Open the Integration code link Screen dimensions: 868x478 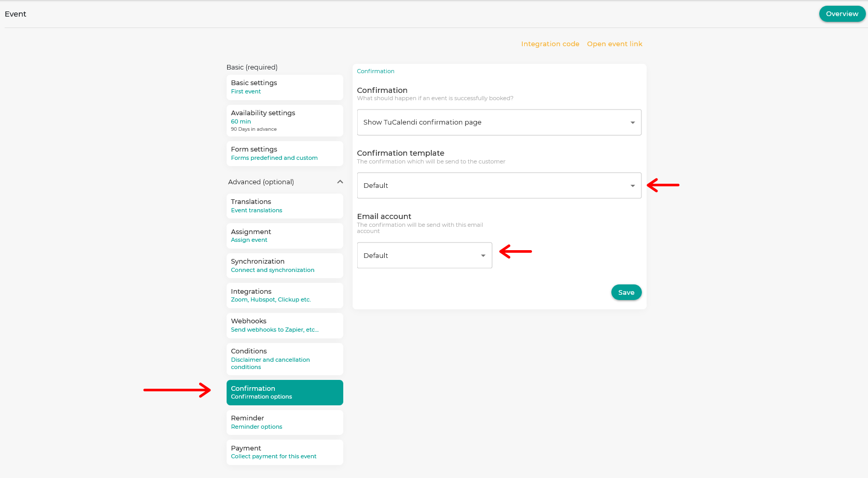coord(550,44)
